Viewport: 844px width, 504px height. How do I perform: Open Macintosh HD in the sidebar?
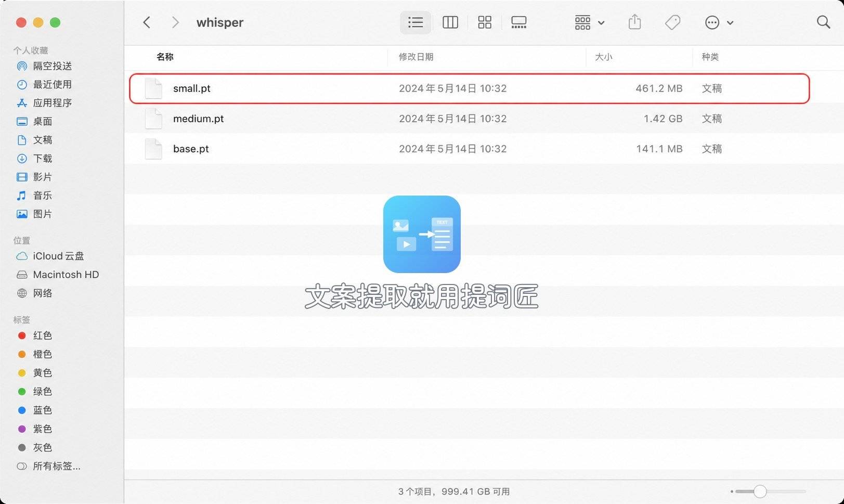click(x=65, y=275)
